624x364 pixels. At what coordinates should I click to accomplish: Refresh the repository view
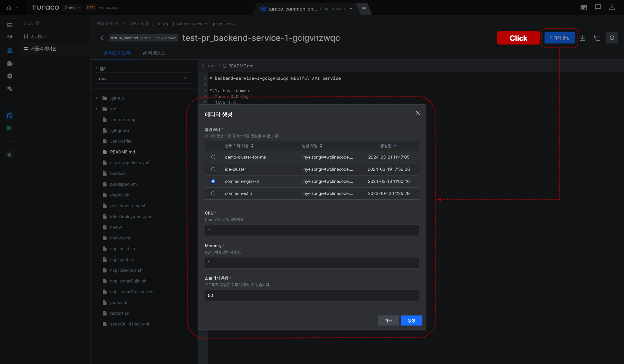(612, 38)
